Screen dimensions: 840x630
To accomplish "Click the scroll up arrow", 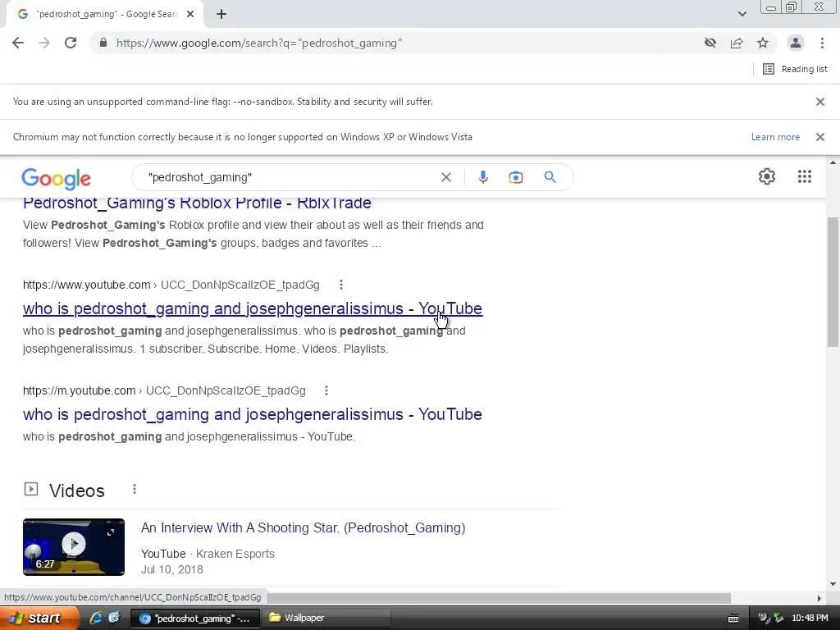I will coord(833,162).
